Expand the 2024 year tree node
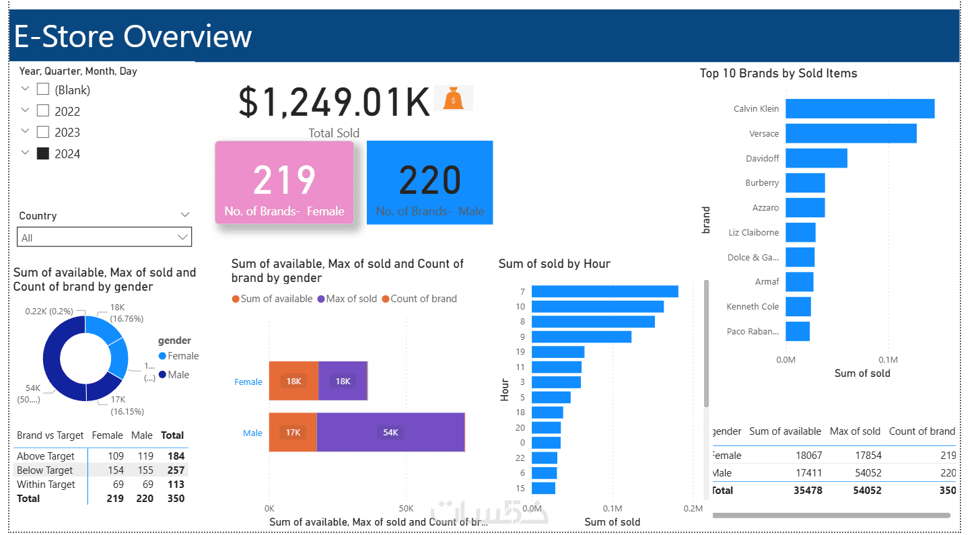The width and height of the screenshot is (980, 535). pos(26,153)
